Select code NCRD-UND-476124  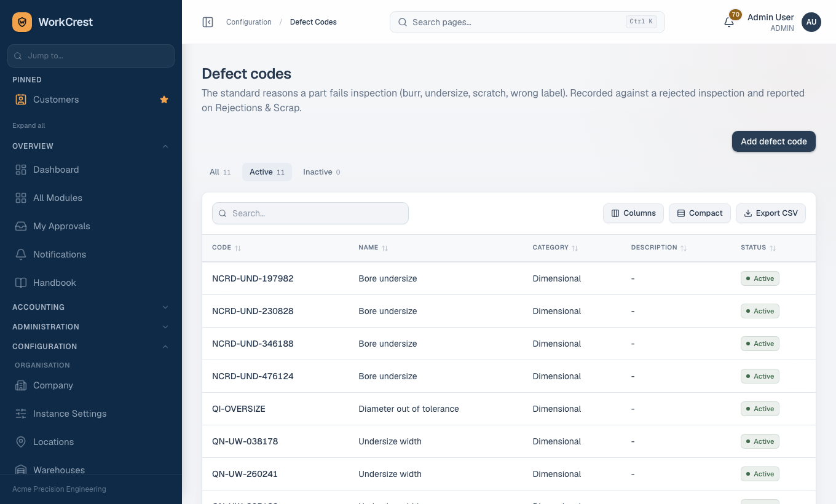(x=253, y=376)
